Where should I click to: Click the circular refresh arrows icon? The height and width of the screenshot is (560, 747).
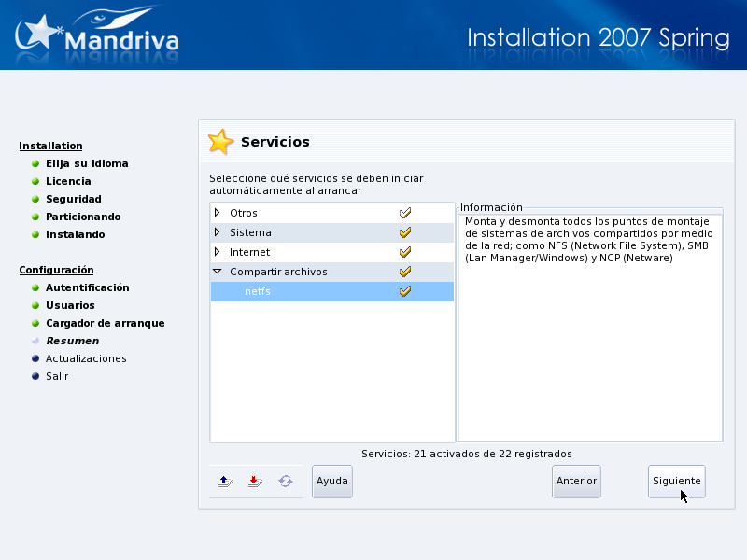[285, 482]
